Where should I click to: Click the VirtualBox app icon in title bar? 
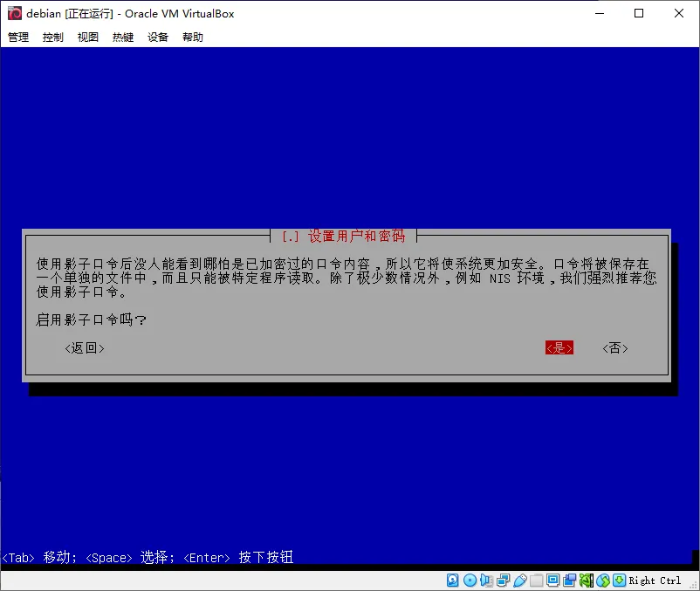pos(15,13)
